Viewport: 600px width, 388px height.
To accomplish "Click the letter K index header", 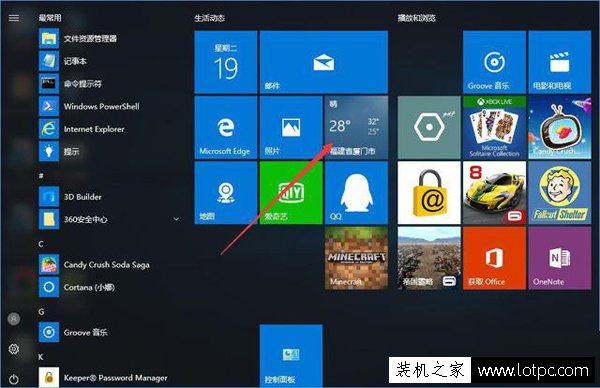I will click(41, 357).
